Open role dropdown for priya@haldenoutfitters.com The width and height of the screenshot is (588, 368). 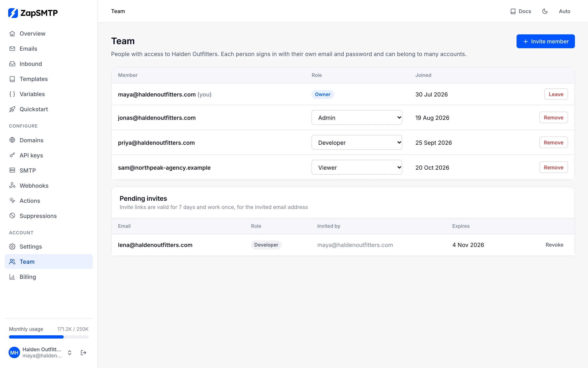(357, 142)
